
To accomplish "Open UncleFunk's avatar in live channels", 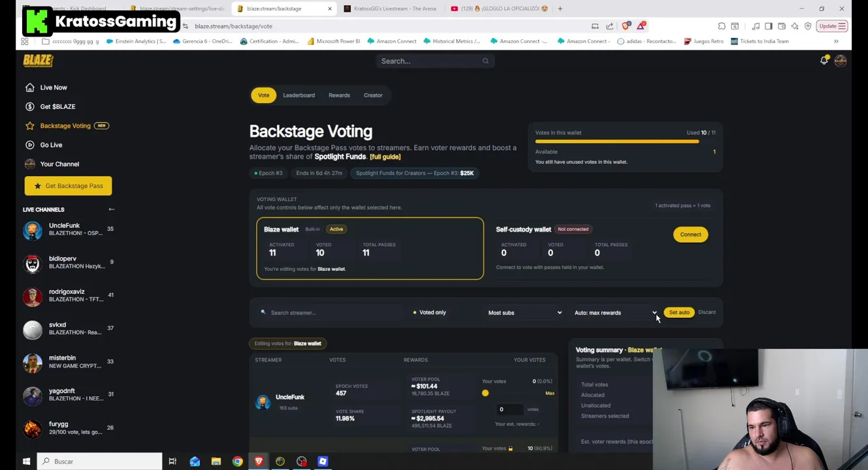I will [x=32, y=230].
